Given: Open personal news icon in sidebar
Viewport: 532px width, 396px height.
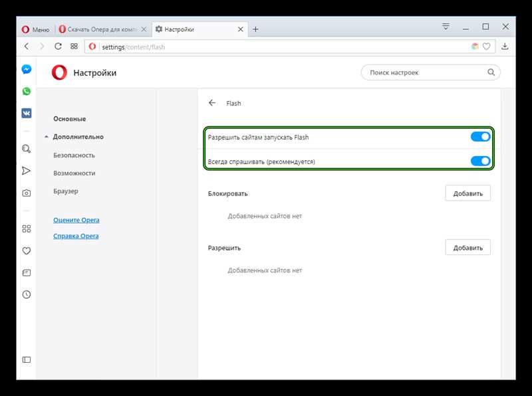Looking at the screenshot, I should point(27,272).
